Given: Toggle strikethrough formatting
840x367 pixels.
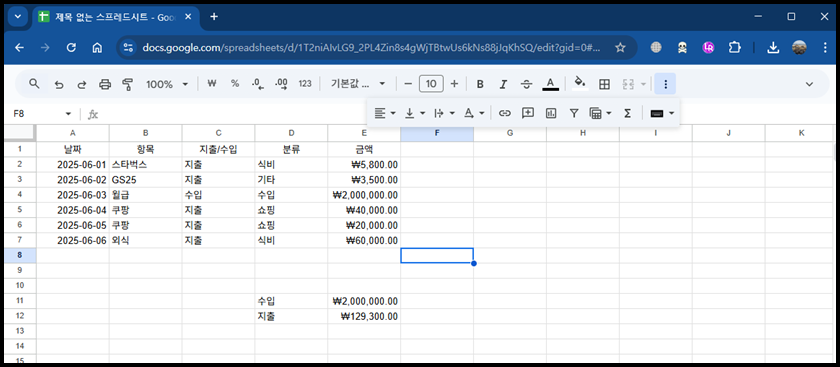Looking at the screenshot, I should click(527, 84).
